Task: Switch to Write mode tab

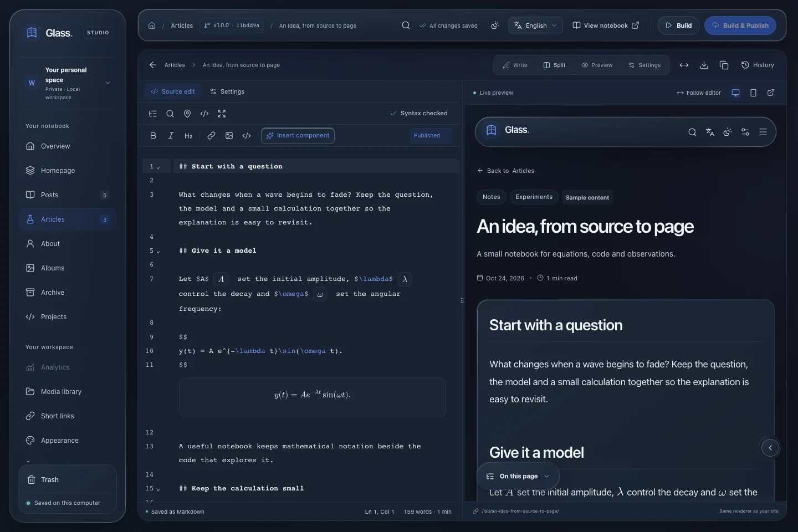Action: click(515, 65)
